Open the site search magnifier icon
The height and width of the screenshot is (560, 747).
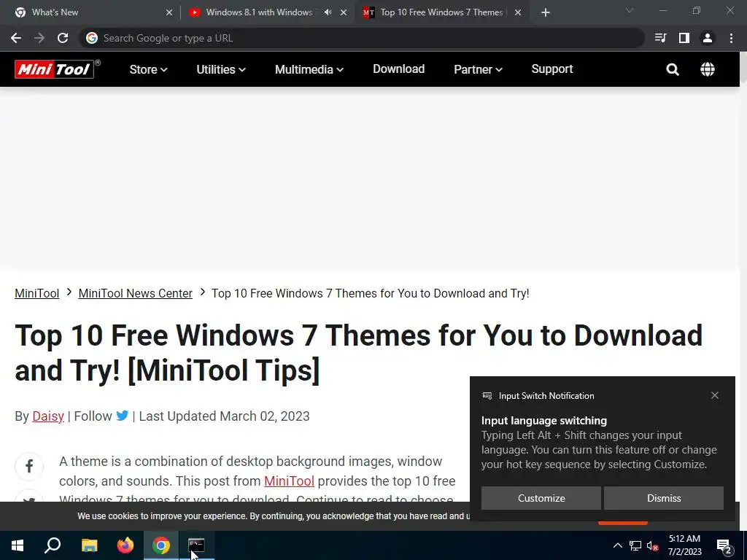click(672, 69)
